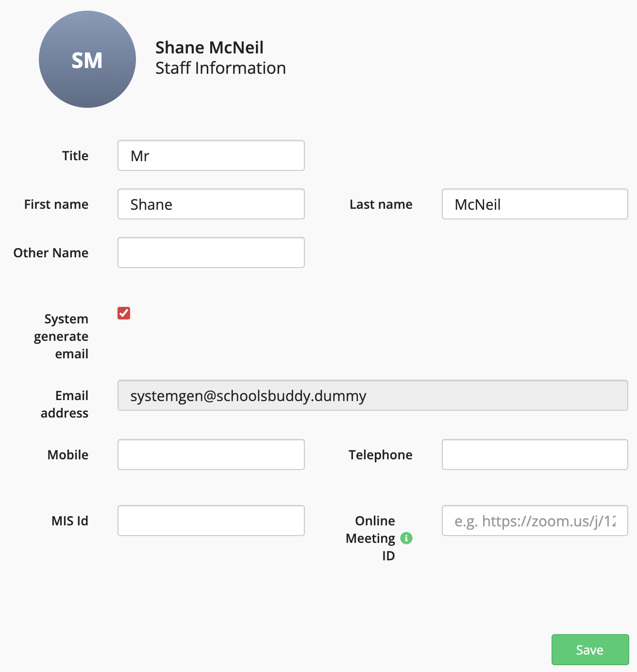The width and height of the screenshot is (637, 672).
Task: Click the Shane McNeil heading
Action: point(209,47)
